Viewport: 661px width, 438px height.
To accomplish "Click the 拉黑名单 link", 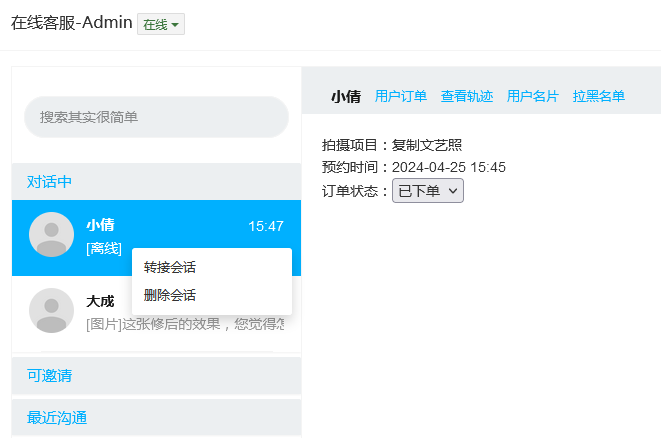I will click(599, 97).
